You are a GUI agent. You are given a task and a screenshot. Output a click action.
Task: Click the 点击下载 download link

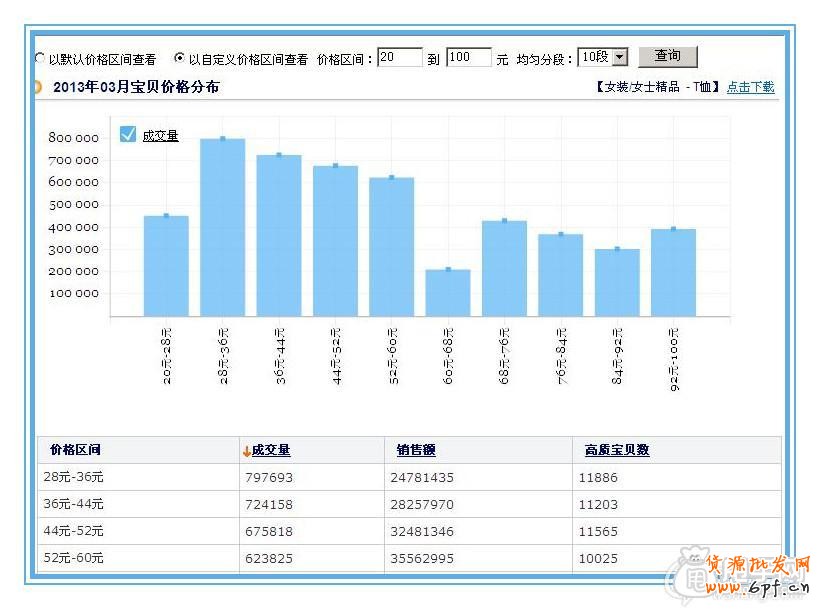point(750,87)
